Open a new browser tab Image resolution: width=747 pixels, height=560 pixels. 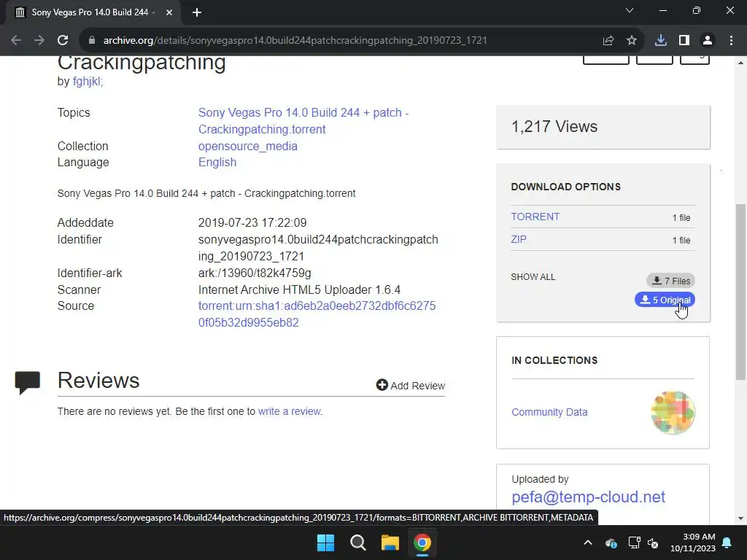[x=197, y=12]
